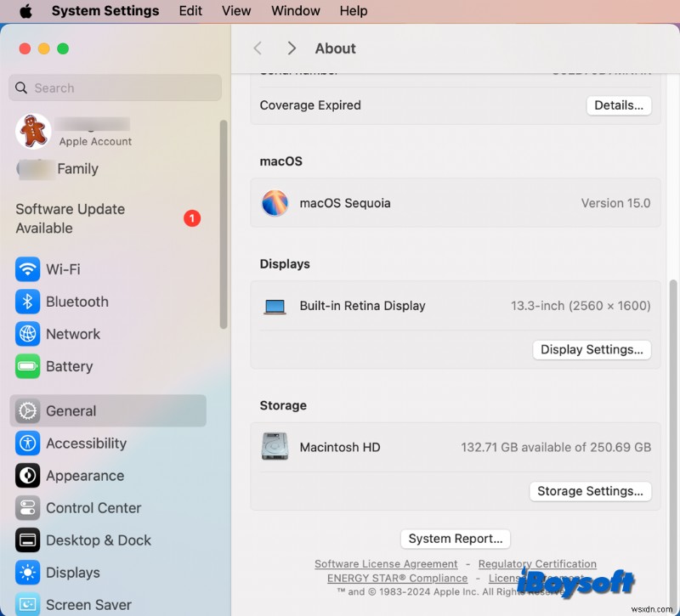Viewport: 680px width, 616px height.
Task: Open the Control Center sidebar icon
Action: [x=28, y=508]
